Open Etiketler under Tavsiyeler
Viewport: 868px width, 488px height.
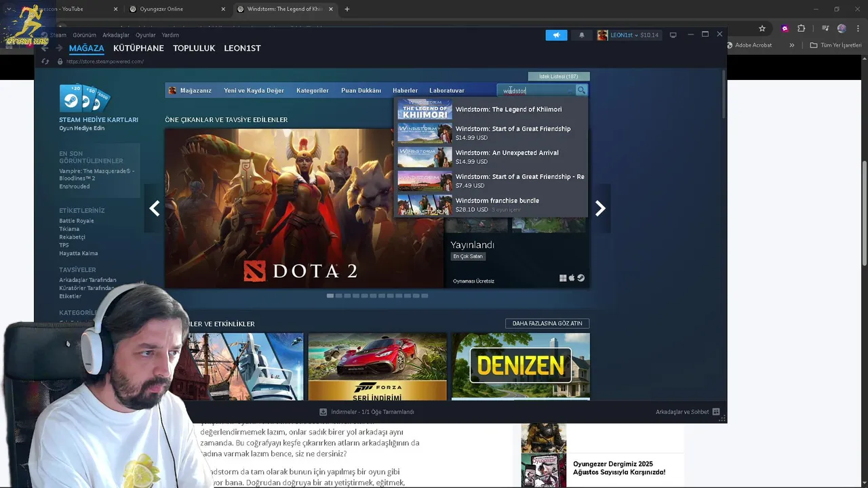pos(70,296)
